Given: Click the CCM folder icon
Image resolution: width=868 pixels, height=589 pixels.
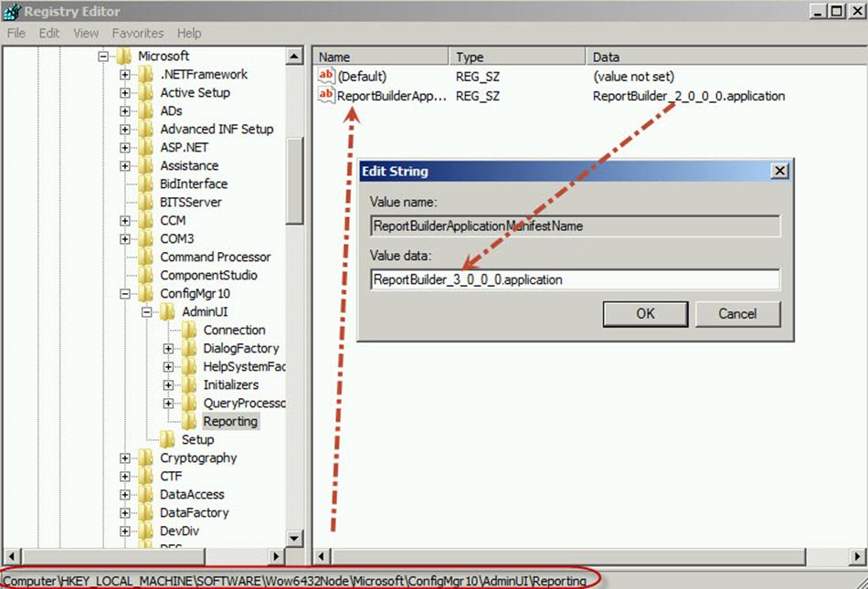Looking at the screenshot, I should point(146,220).
